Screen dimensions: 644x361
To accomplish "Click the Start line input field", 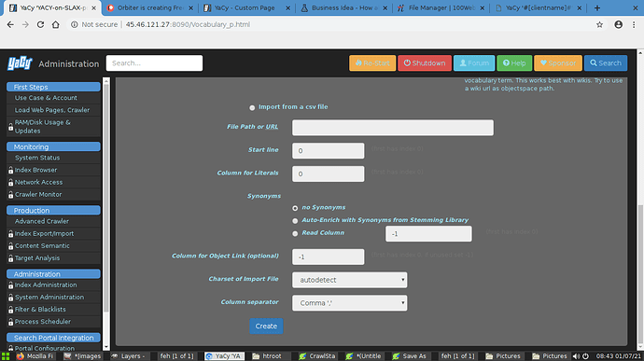I will 329,151.
